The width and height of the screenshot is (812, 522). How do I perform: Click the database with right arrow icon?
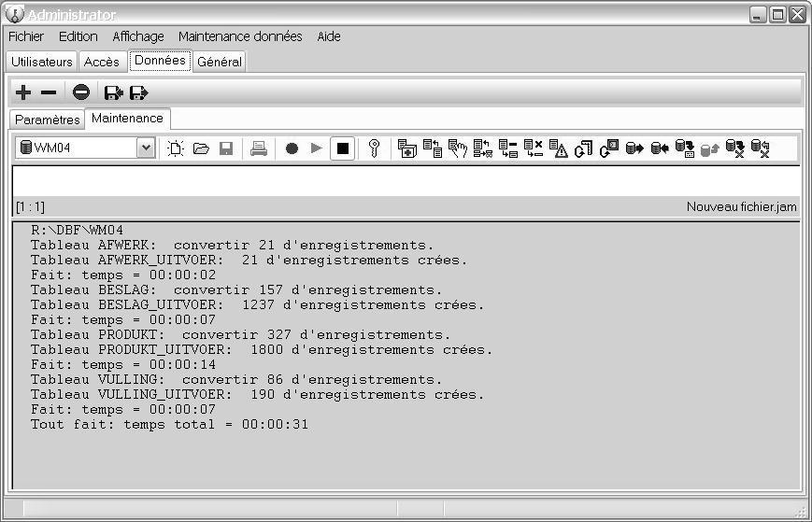click(x=634, y=148)
